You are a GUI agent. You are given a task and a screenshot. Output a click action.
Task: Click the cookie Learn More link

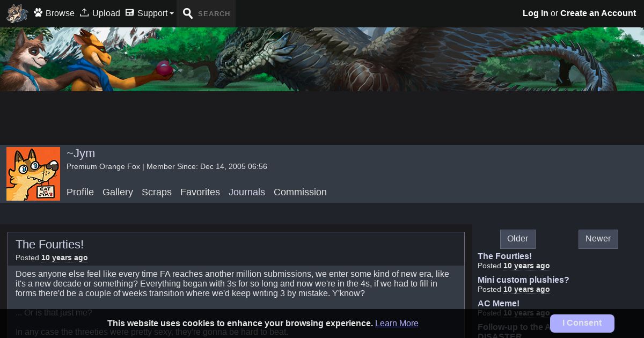397,324
